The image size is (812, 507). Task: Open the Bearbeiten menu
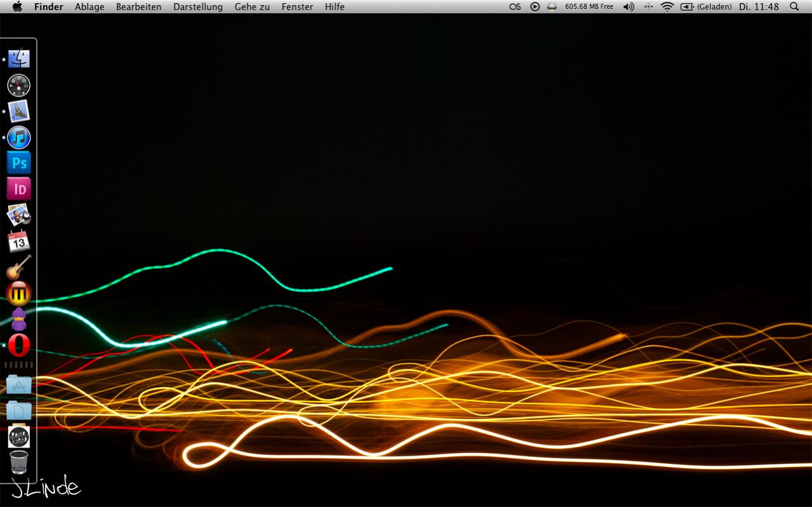138,7
